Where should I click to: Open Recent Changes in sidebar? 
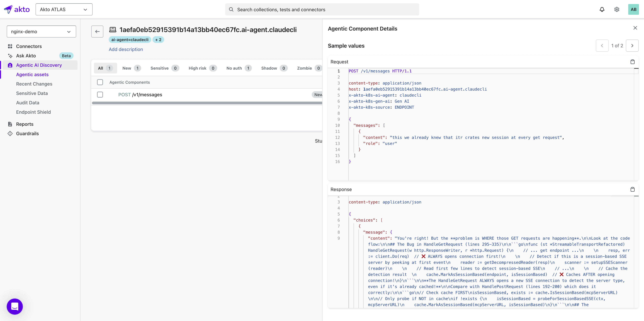pos(34,84)
